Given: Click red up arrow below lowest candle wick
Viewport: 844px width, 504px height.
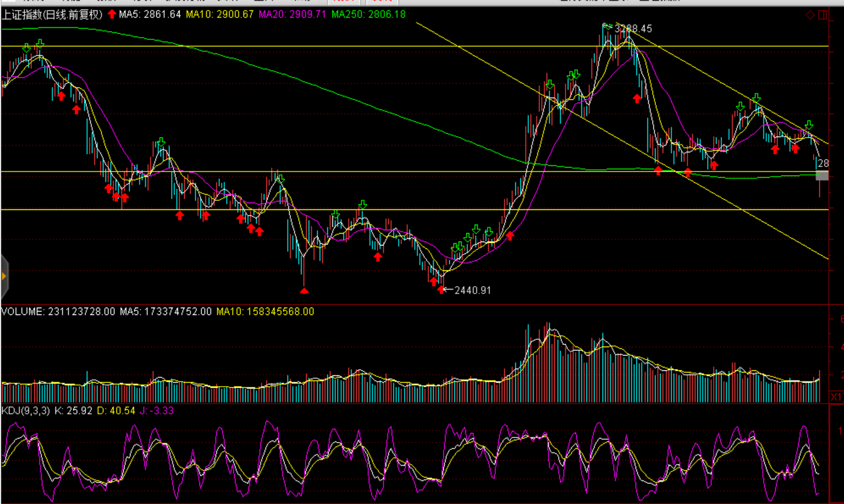Looking at the screenshot, I should pos(304,291).
